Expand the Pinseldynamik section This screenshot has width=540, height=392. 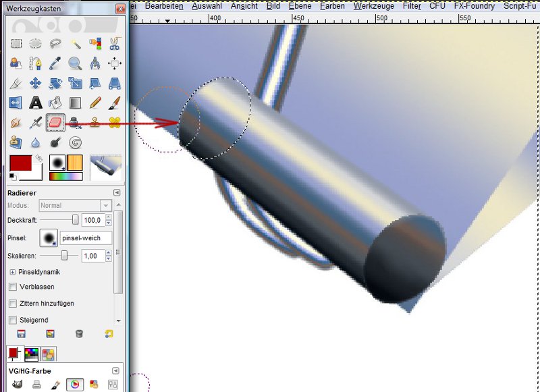13,272
